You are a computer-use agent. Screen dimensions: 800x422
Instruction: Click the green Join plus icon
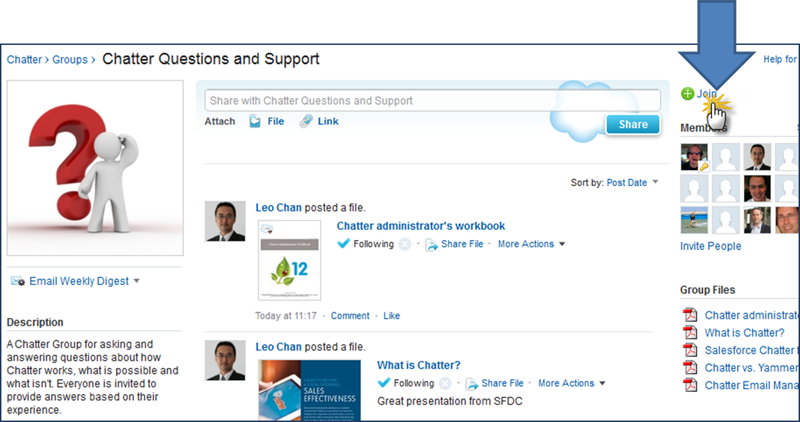(687, 94)
